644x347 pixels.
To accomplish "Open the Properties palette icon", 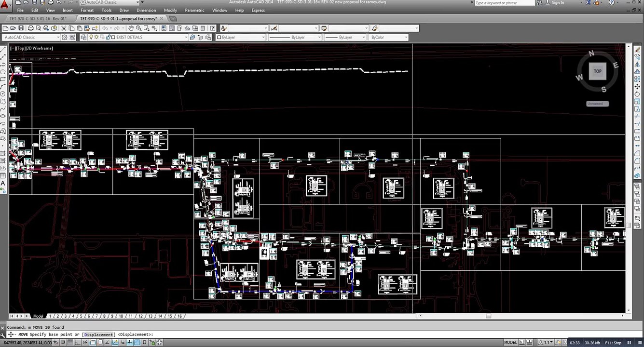I will [163, 28].
